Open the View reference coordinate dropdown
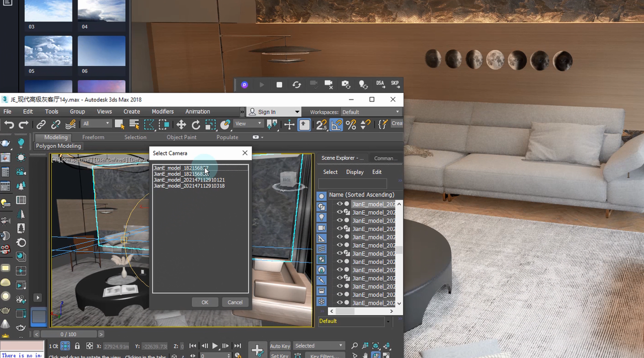 (249, 124)
